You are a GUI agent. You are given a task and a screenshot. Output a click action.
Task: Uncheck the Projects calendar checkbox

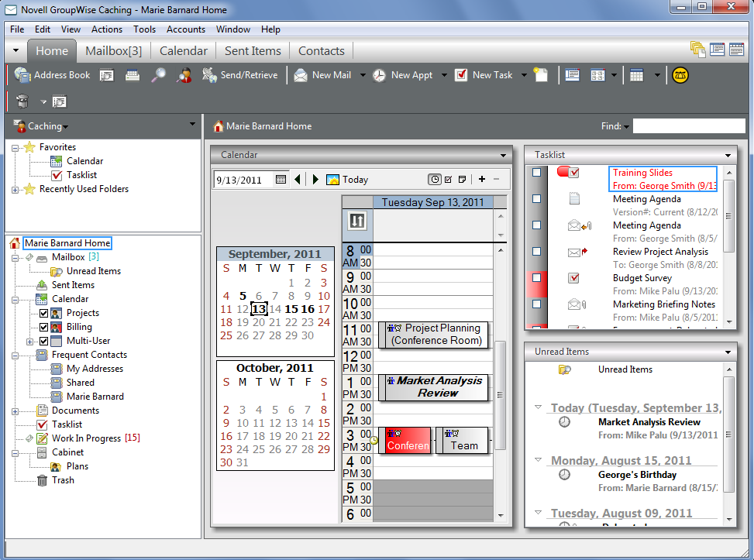pyautogui.click(x=44, y=313)
